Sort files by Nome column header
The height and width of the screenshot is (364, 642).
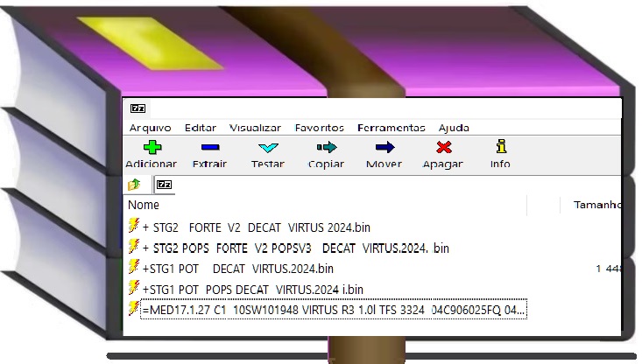click(x=144, y=205)
